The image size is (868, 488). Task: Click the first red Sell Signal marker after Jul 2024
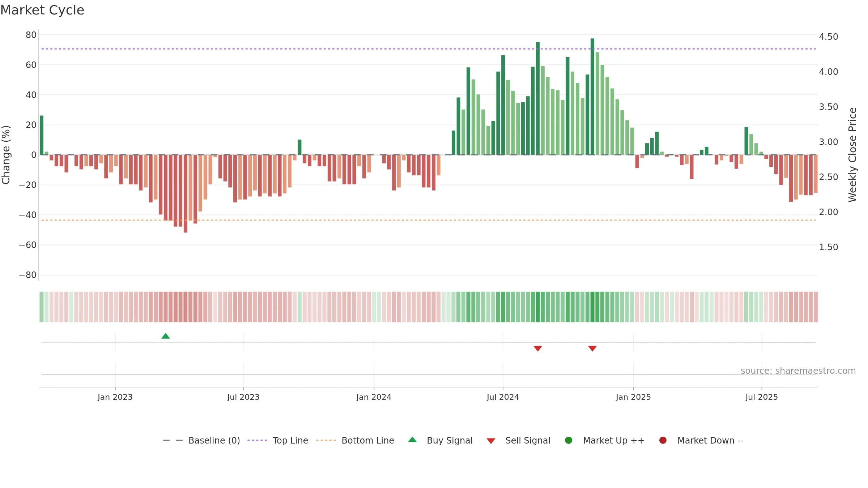click(x=538, y=348)
